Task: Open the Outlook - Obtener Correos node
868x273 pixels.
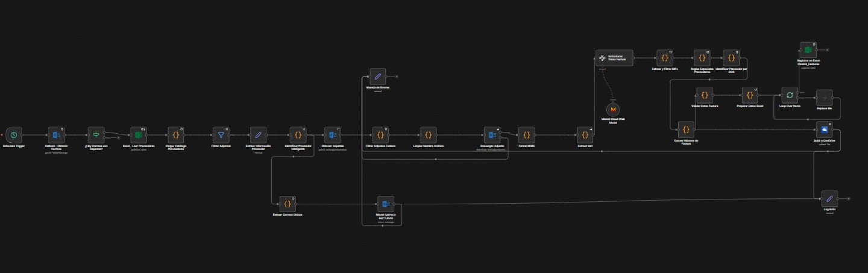Action: [x=57, y=135]
